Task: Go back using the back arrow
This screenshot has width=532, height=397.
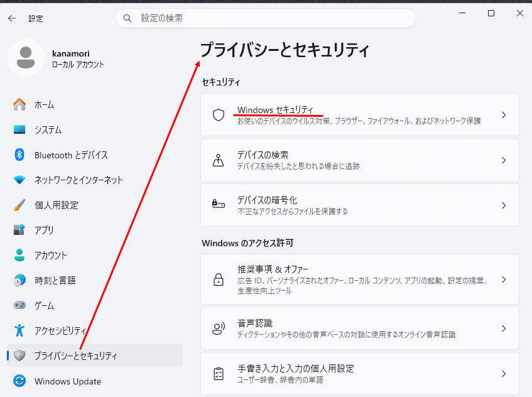Action: coord(12,18)
